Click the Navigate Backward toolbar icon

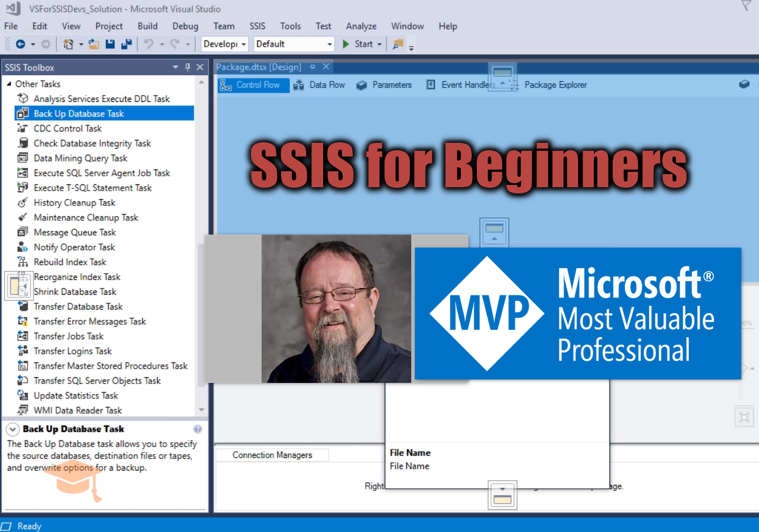click(x=20, y=44)
